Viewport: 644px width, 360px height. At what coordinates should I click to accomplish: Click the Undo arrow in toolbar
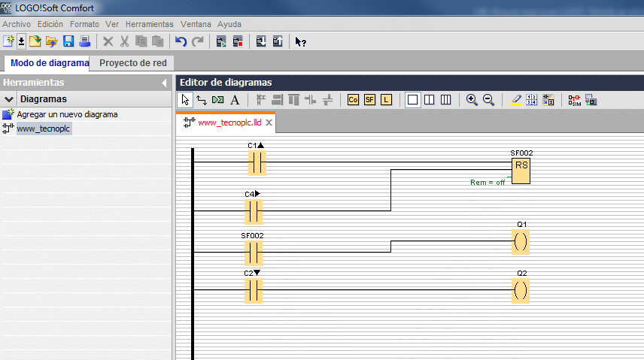181,41
